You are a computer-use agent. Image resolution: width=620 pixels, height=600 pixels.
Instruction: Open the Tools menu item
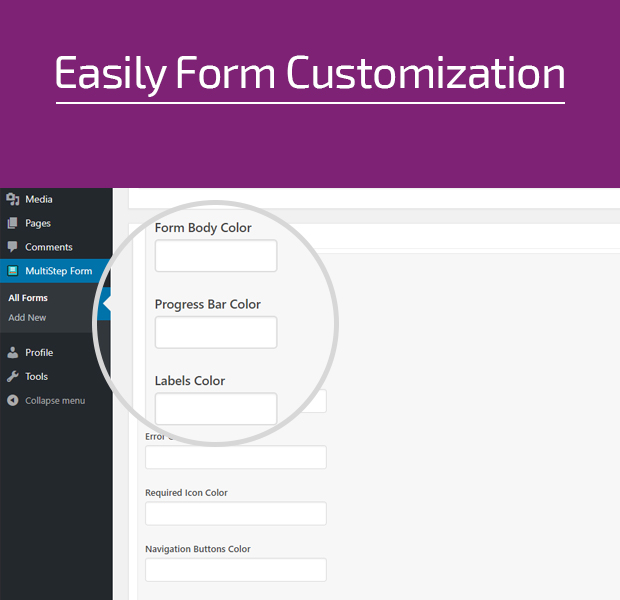tap(36, 377)
